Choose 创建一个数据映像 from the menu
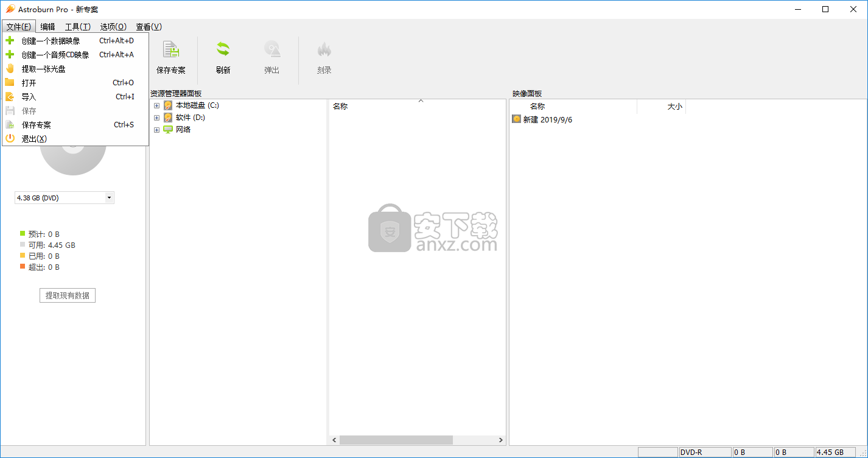The height and width of the screenshot is (458, 868). (75, 41)
